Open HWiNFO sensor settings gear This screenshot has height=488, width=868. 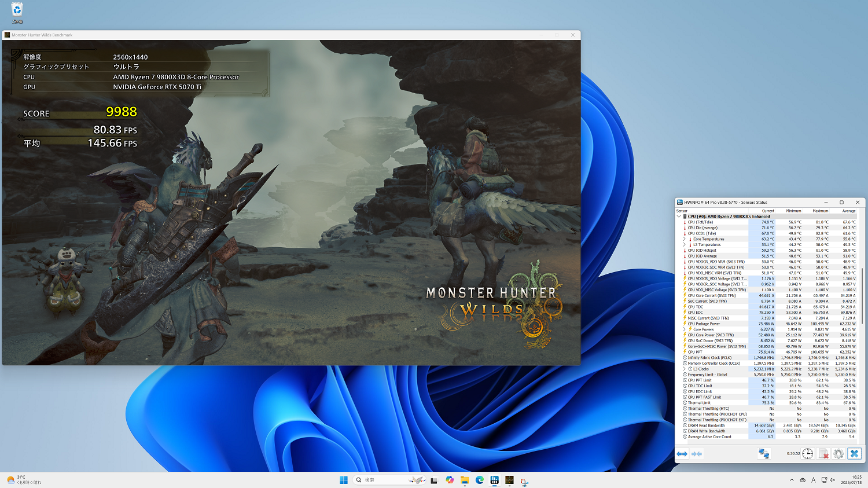838,454
